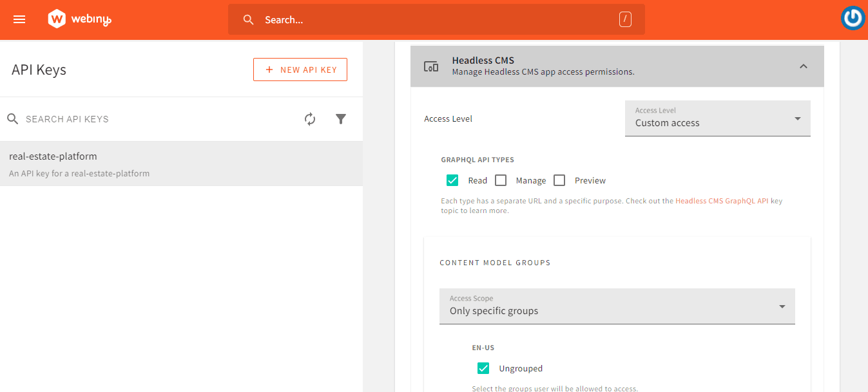
Task: Click the slash shortcut badge in search bar
Action: tap(624, 20)
